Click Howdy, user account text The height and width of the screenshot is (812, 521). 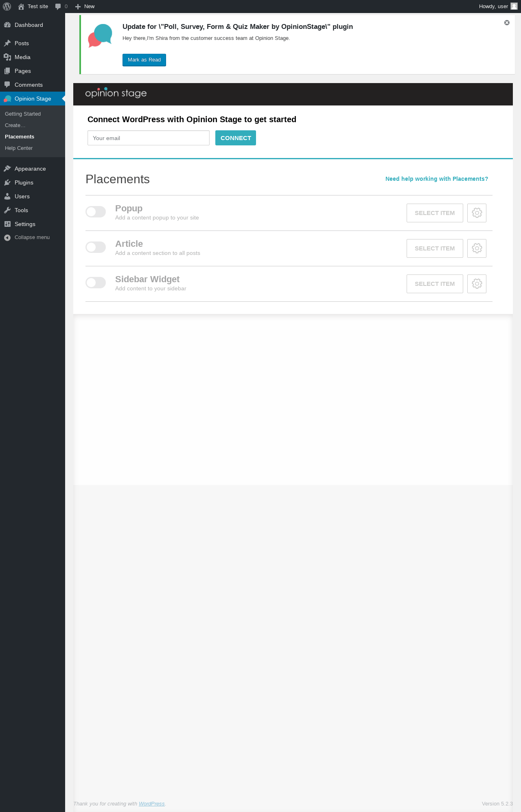(493, 7)
